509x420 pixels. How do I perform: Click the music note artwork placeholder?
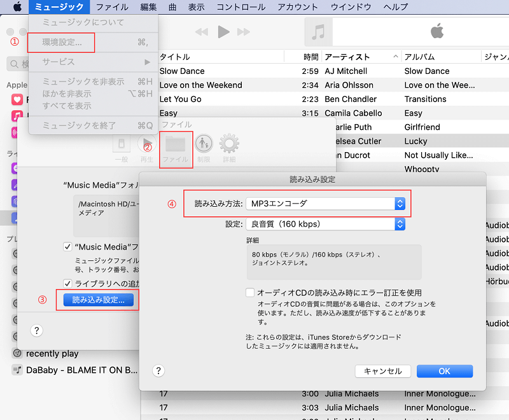coord(318,32)
